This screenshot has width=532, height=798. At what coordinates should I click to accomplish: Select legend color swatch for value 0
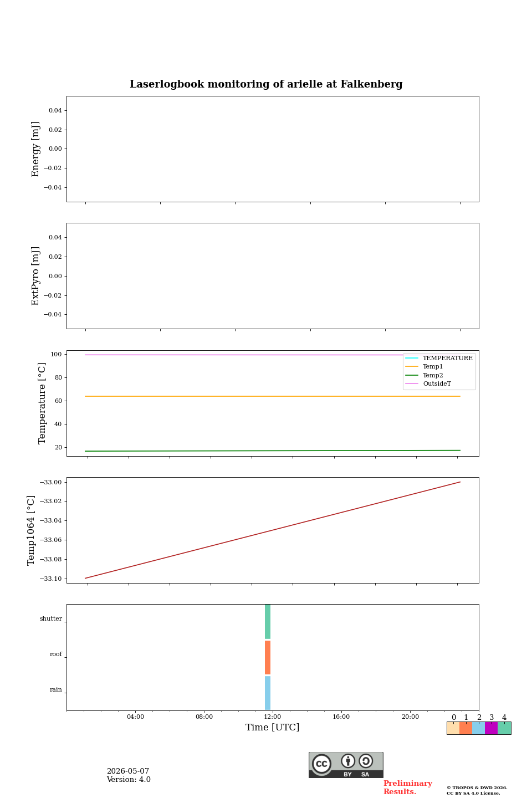tap(453, 728)
